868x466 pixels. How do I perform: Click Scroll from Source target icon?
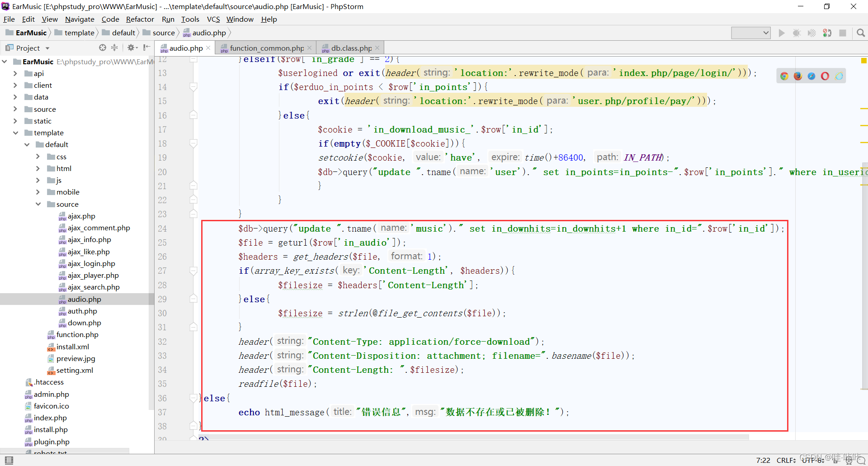(x=103, y=48)
